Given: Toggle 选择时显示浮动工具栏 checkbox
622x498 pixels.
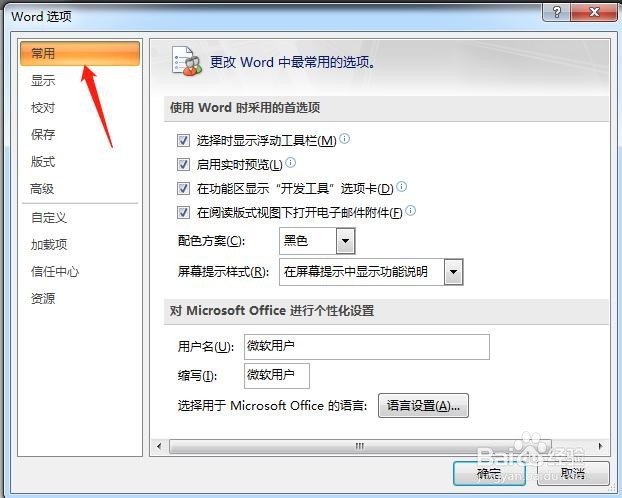Looking at the screenshot, I should click(183, 140).
